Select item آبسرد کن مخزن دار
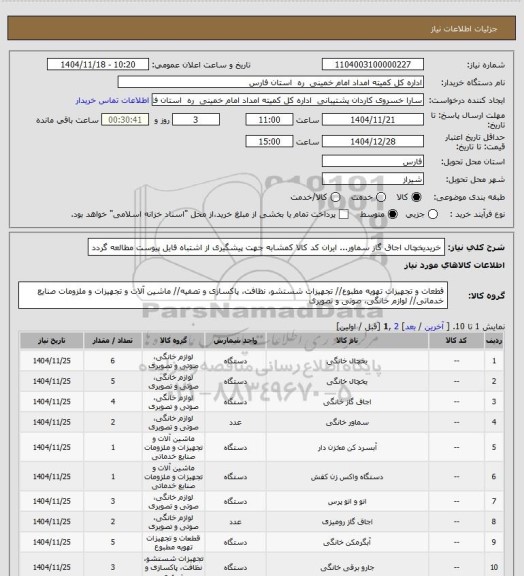This screenshot has height=576, width=524. (x=347, y=447)
